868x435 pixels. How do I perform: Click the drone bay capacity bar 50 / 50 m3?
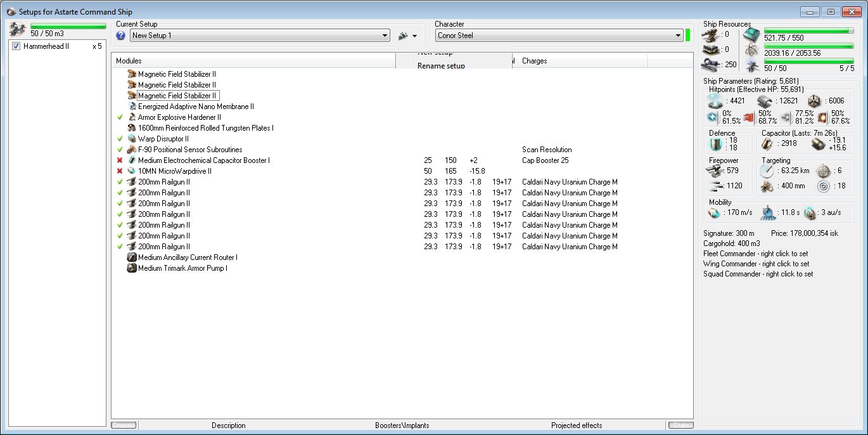pyautogui.click(x=68, y=26)
